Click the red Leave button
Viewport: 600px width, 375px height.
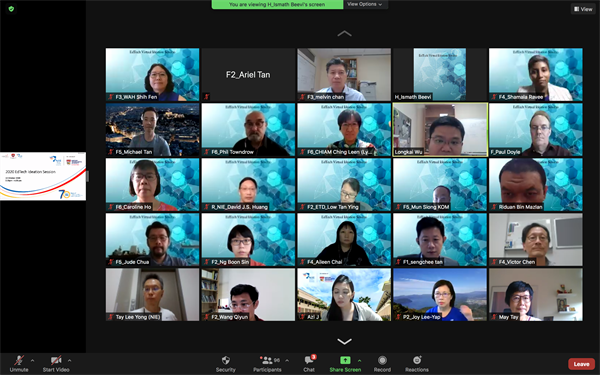coord(581,364)
